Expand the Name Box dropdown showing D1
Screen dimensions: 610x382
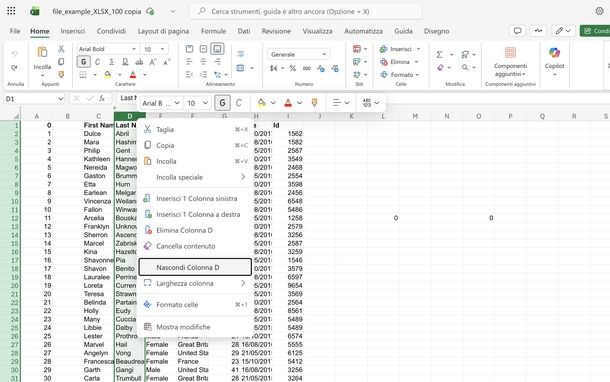pos(60,99)
